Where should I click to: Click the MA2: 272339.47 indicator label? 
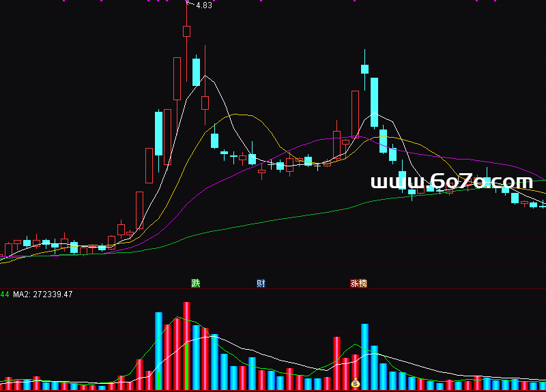click(x=42, y=295)
